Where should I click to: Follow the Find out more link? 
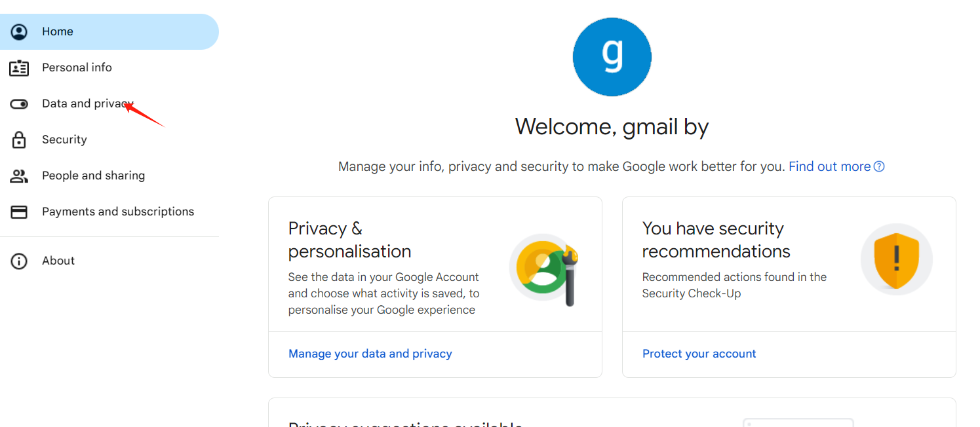click(829, 166)
